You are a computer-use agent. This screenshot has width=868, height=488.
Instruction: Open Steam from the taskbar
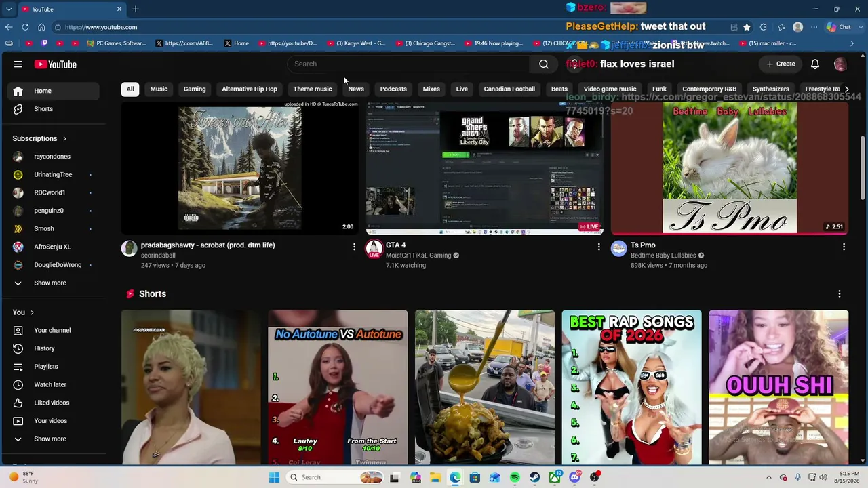(x=535, y=477)
